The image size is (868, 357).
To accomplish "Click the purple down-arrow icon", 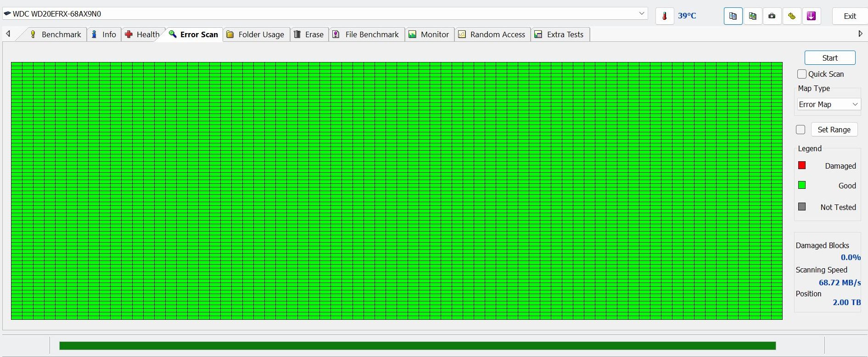I will (811, 16).
